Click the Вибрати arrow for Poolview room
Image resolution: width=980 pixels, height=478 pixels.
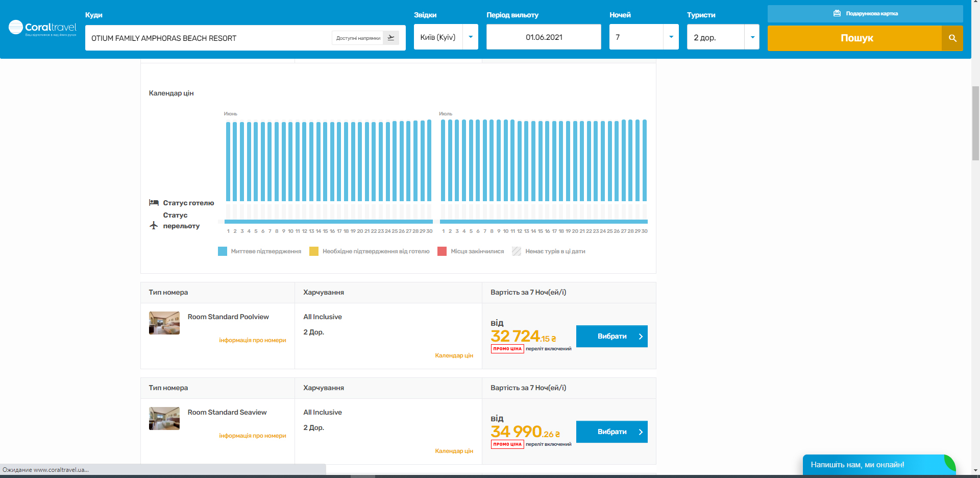[x=641, y=337]
